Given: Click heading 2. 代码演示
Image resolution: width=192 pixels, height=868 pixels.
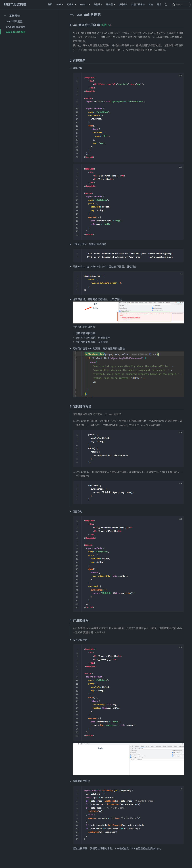Looking at the screenshot, I should [x=77, y=61].
